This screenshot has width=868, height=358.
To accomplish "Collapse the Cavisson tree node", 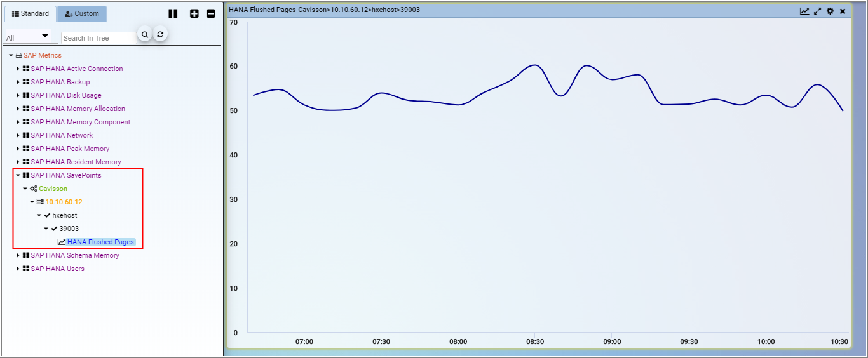I will pos(25,189).
